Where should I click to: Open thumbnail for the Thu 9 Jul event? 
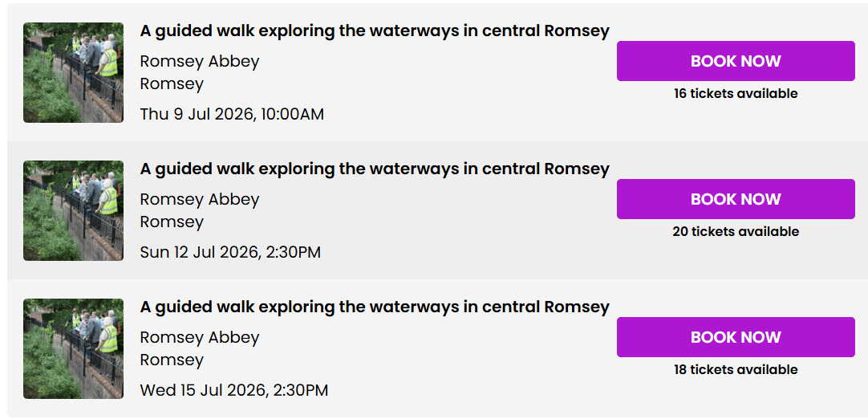(x=73, y=72)
